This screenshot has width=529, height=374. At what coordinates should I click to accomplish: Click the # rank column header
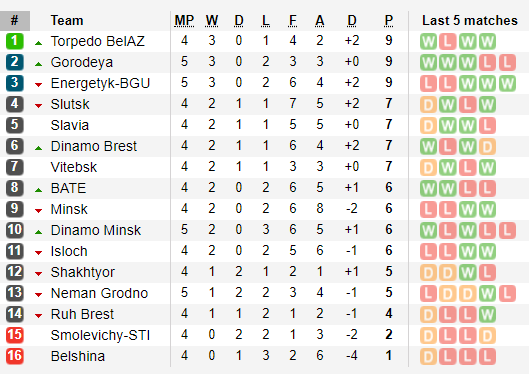(x=15, y=21)
